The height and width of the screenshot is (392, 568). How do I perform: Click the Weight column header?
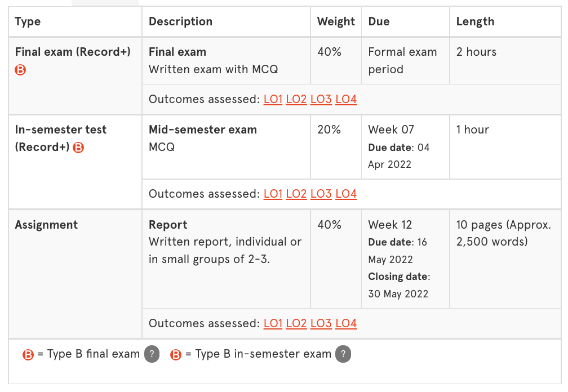336,22
